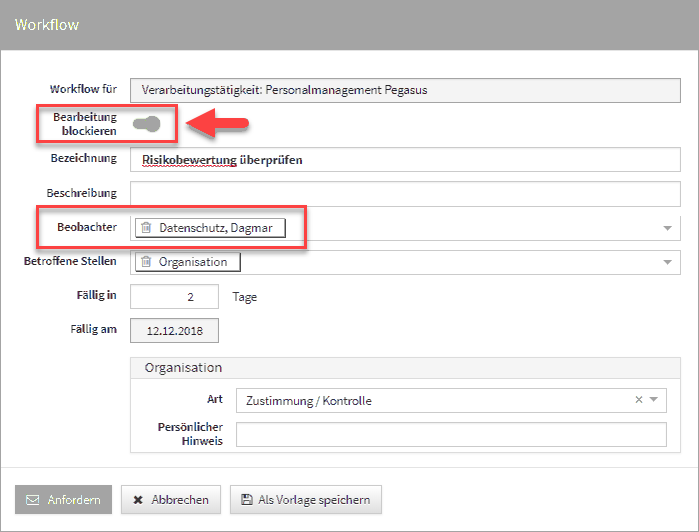
Task: Clear the Art selection with x icon
Action: [639, 400]
